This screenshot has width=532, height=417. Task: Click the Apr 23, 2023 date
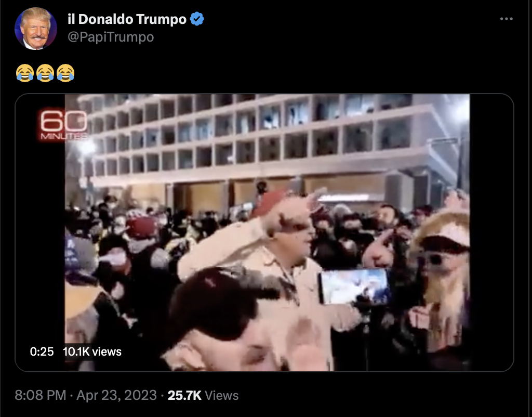click(x=117, y=395)
